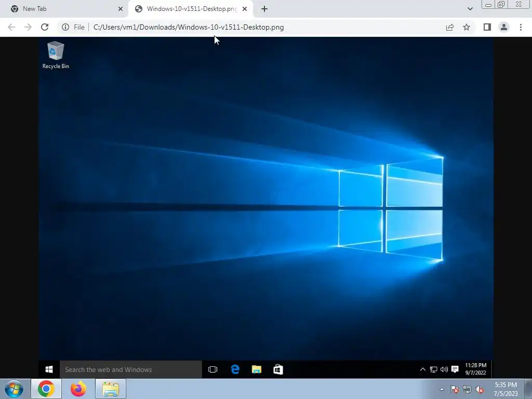Click Windows 7 network tray icon
Image resolution: width=532 pixels, height=399 pixels.
(x=467, y=389)
